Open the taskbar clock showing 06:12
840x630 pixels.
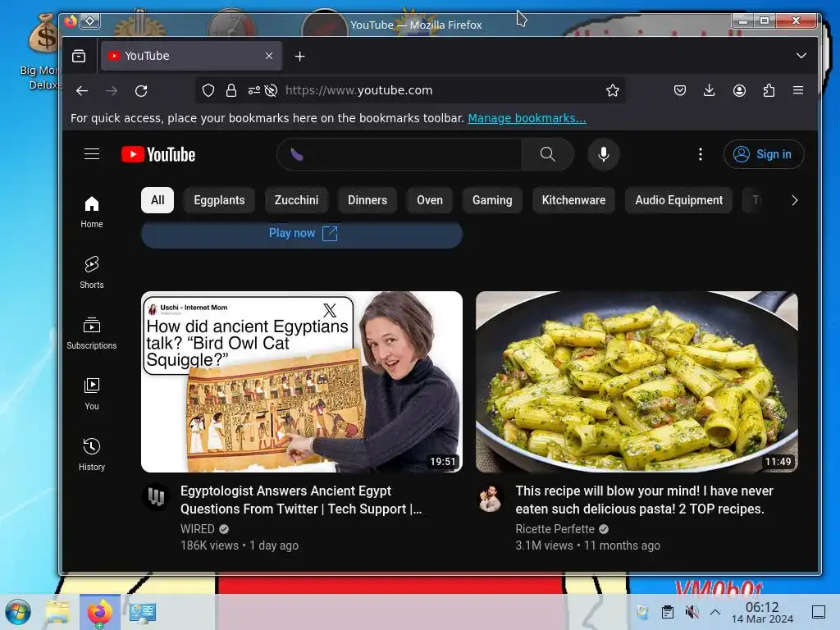pos(762,612)
